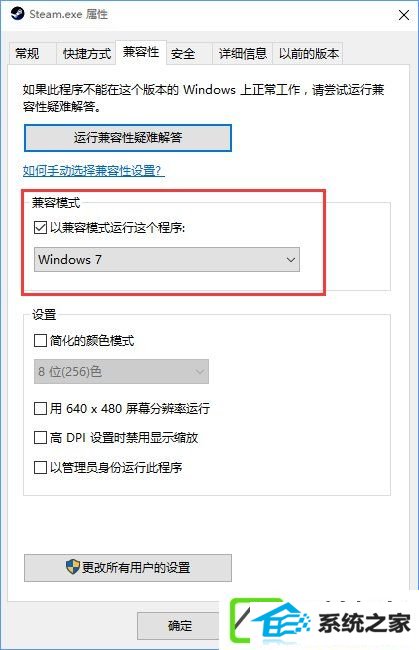Screen dimensions: 419x650
Task: Click the Windows 7 dropdown chevron arrow
Action: click(291, 260)
